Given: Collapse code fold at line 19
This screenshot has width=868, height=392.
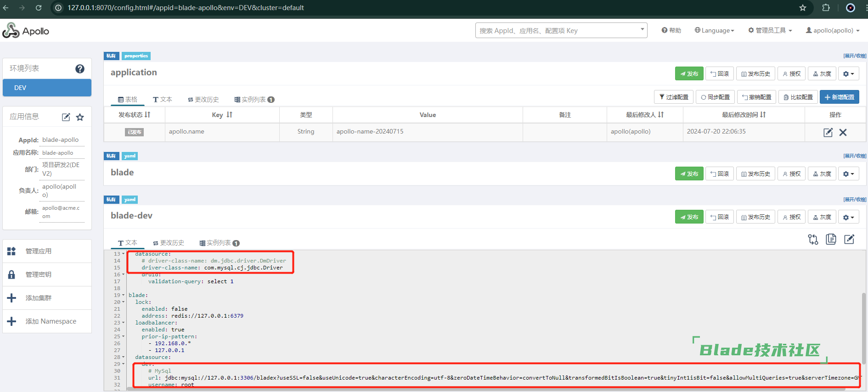Looking at the screenshot, I should tap(123, 295).
